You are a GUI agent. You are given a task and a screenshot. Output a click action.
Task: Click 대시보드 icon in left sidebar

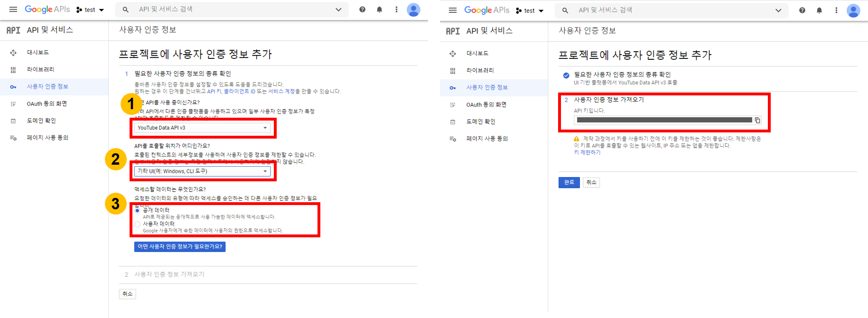tap(13, 53)
